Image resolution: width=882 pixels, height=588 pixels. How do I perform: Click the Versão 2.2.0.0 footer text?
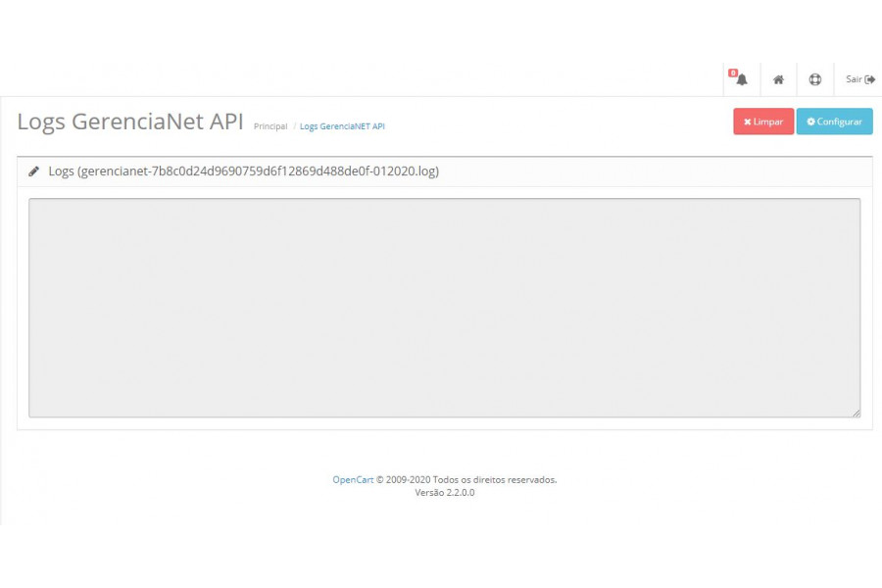[x=444, y=492]
